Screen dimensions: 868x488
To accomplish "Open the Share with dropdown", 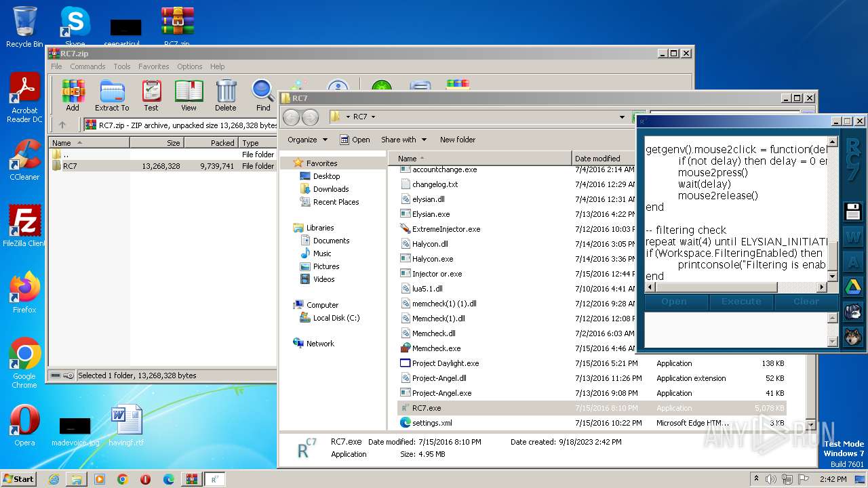I will [403, 140].
